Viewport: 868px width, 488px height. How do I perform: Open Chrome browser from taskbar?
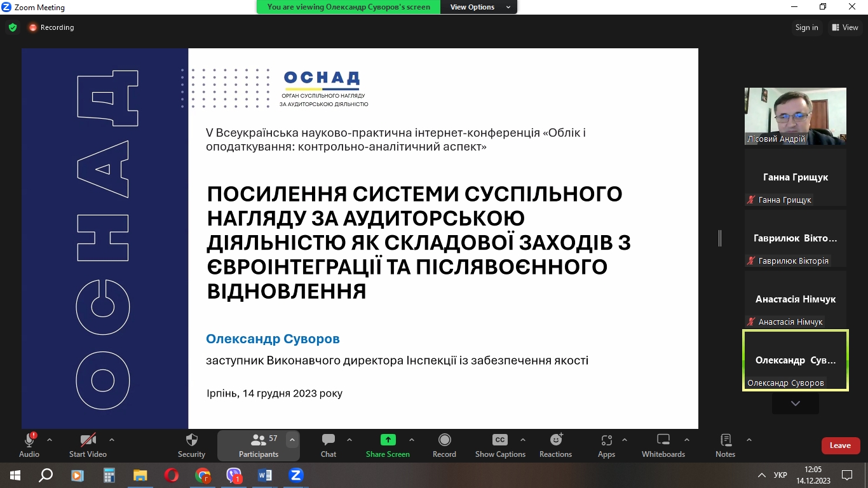click(203, 475)
